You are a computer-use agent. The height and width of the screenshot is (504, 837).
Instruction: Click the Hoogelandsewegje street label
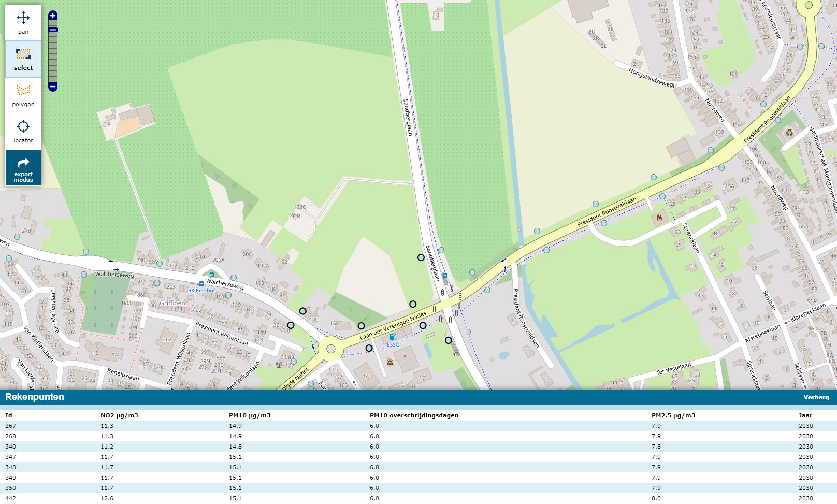653,78
